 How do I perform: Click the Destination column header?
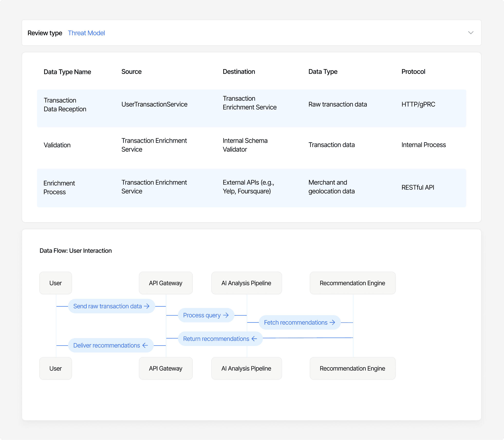tap(239, 72)
